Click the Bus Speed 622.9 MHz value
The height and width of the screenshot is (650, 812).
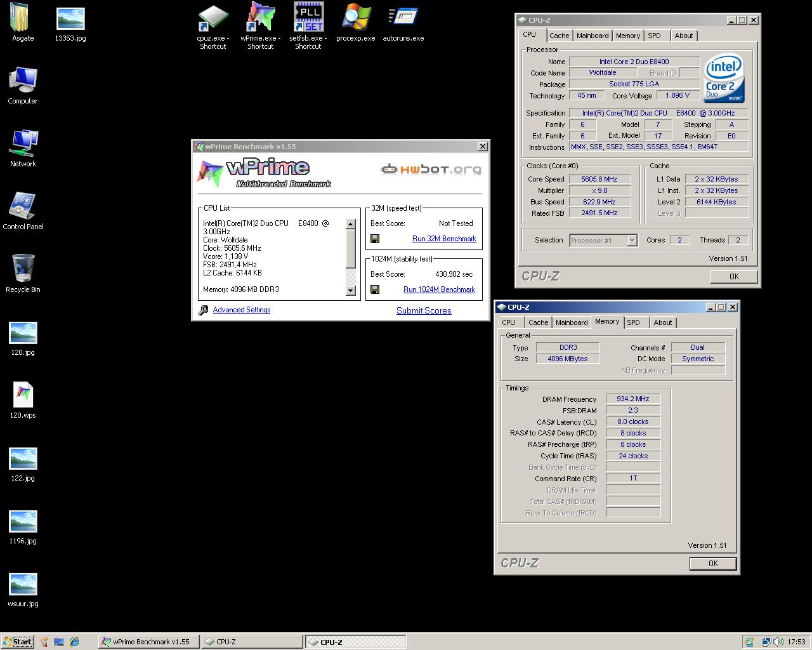[599, 202]
